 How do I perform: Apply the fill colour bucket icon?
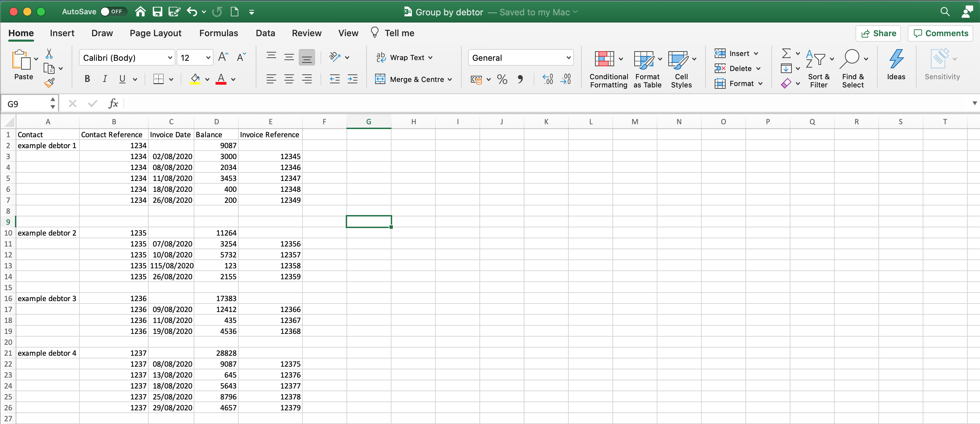click(195, 79)
